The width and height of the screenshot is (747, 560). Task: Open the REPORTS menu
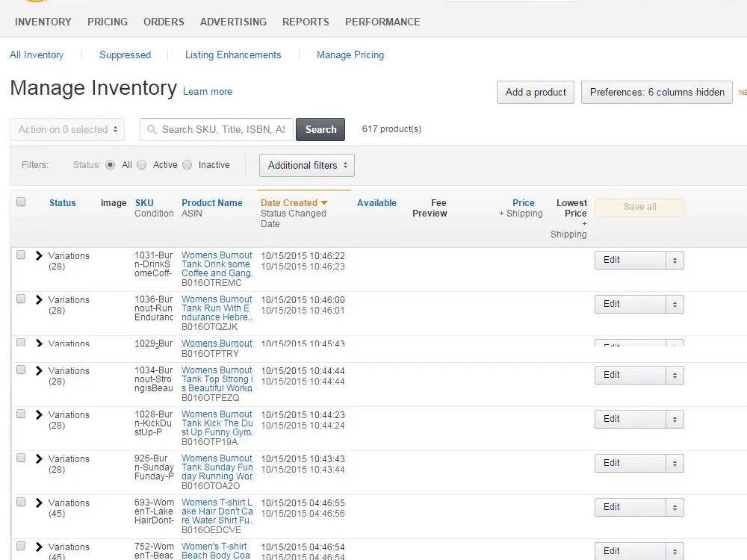coord(306,22)
